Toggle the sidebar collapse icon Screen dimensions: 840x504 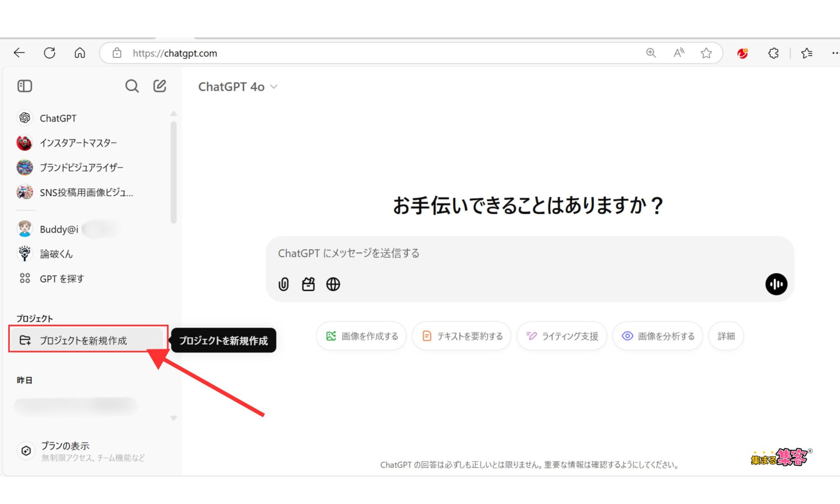click(25, 86)
